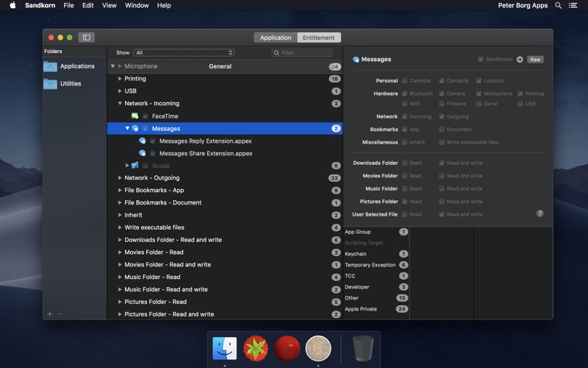Click the Xcode app icon in list
The height and width of the screenshot is (368, 588).
(135, 165)
